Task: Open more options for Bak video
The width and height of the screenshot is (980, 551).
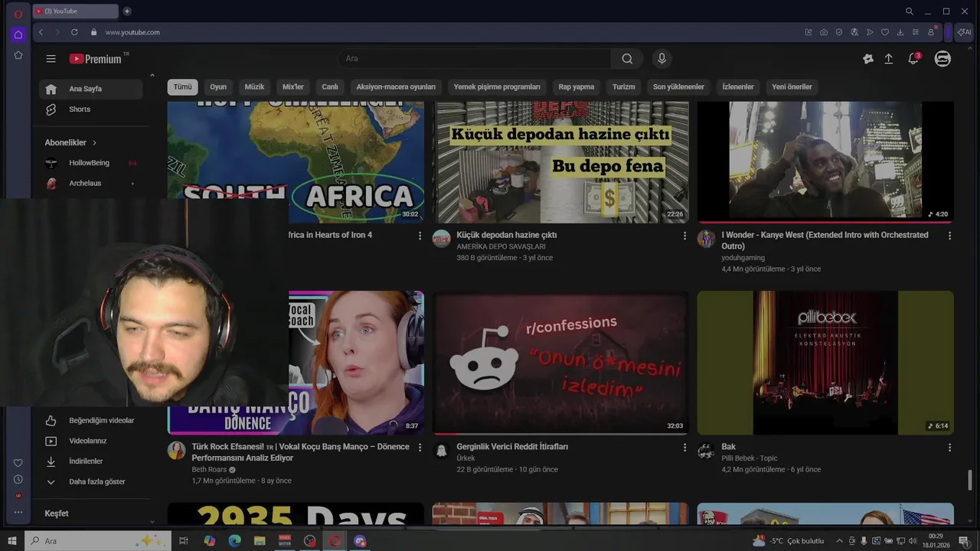Action: pyautogui.click(x=949, y=448)
